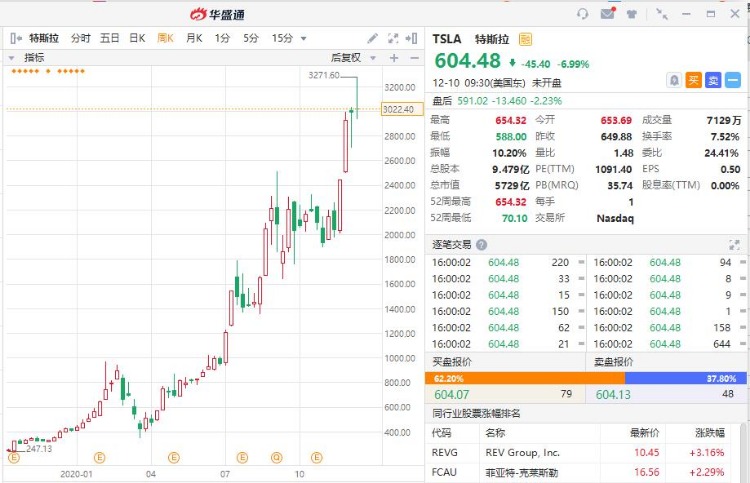
Task: Click the ask price 604.13
Action: [613, 395]
